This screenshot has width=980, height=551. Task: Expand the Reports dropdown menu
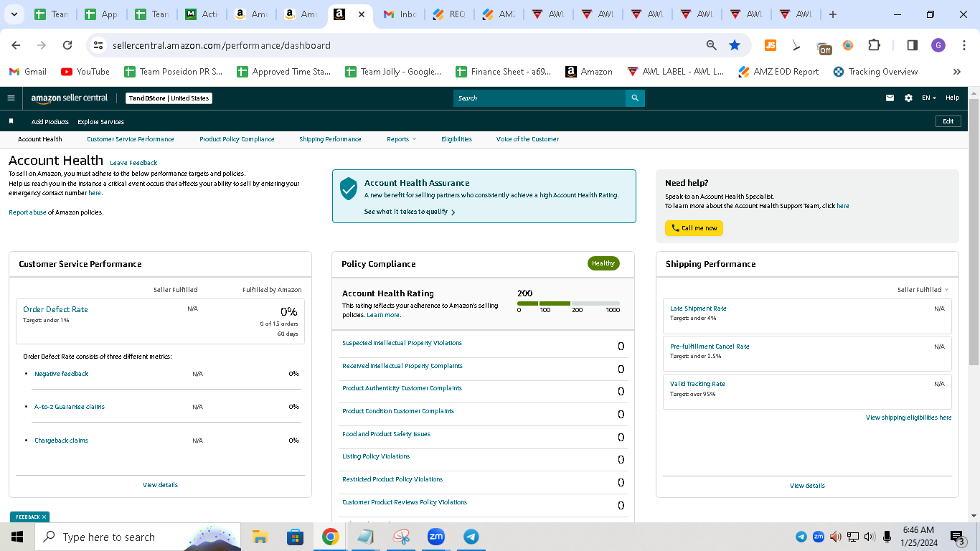click(401, 139)
